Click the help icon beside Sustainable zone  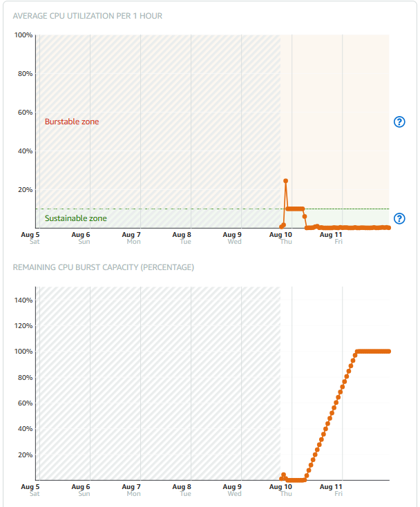coord(399,219)
